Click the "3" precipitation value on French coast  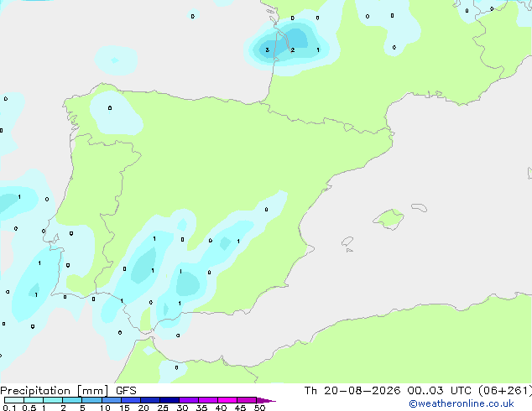pyautogui.click(x=268, y=50)
